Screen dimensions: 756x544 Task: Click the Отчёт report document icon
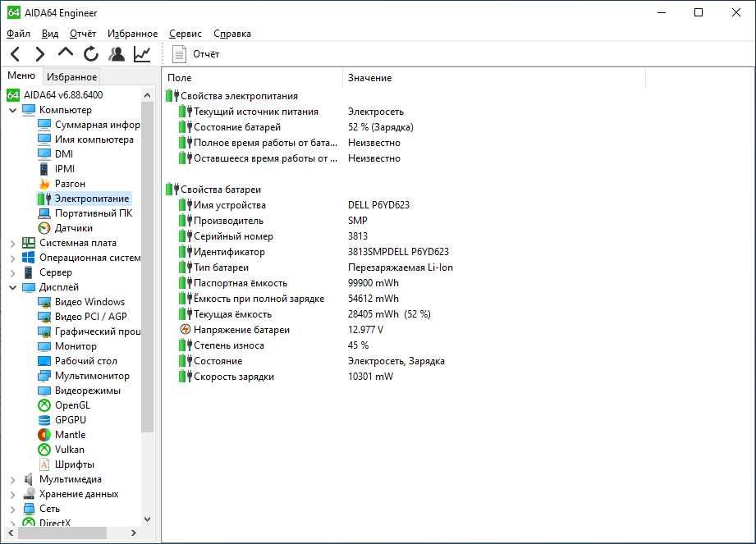(180, 54)
